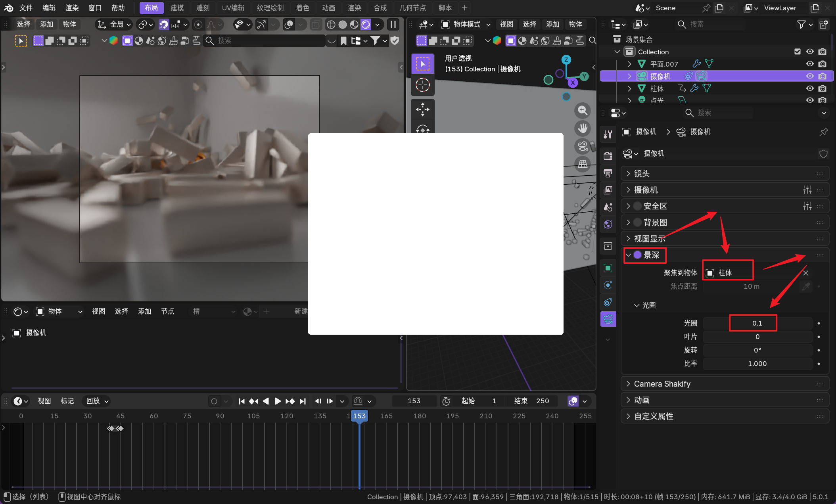Image resolution: width=836 pixels, height=504 pixels.
Task: Hide 平面.007 in the outliner viewport
Action: pyautogui.click(x=810, y=64)
